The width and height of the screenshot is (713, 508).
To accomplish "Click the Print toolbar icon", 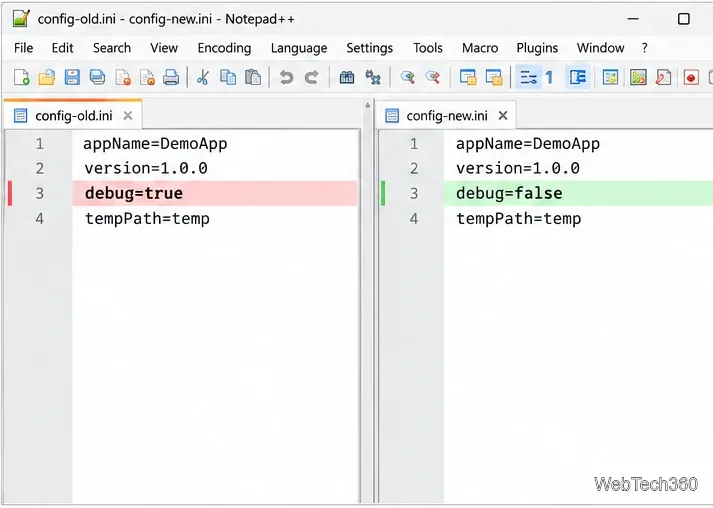I will pos(171,77).
